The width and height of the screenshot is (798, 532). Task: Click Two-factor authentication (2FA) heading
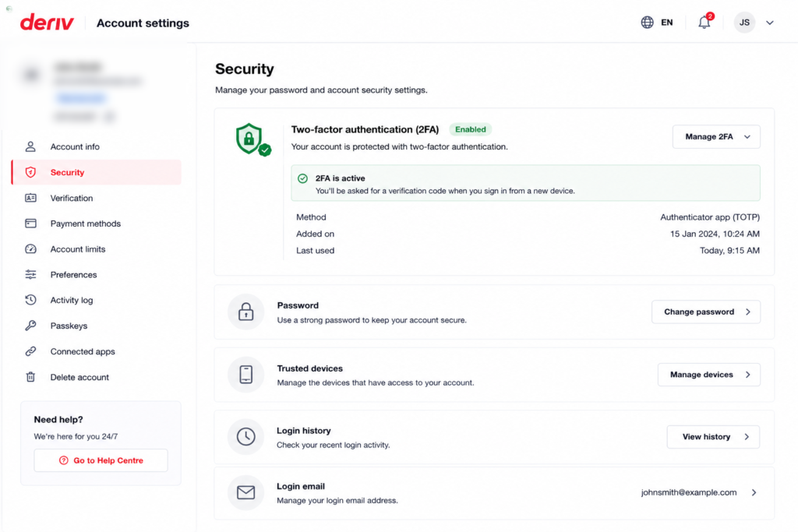click(x=365, y=129)
